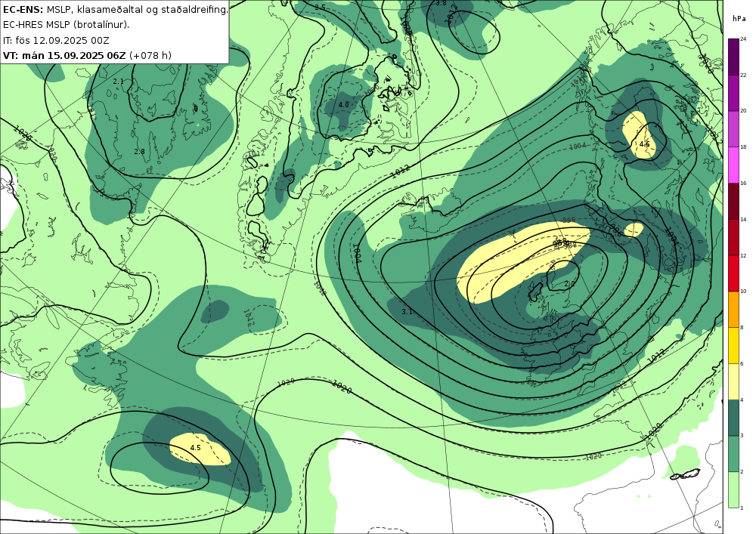Pick the bright red 10–12 hPa legend segment

(734, 273)
